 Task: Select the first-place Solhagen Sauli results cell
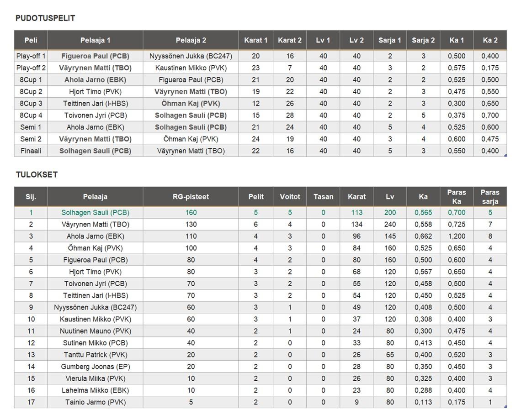[x=95, y=212]
